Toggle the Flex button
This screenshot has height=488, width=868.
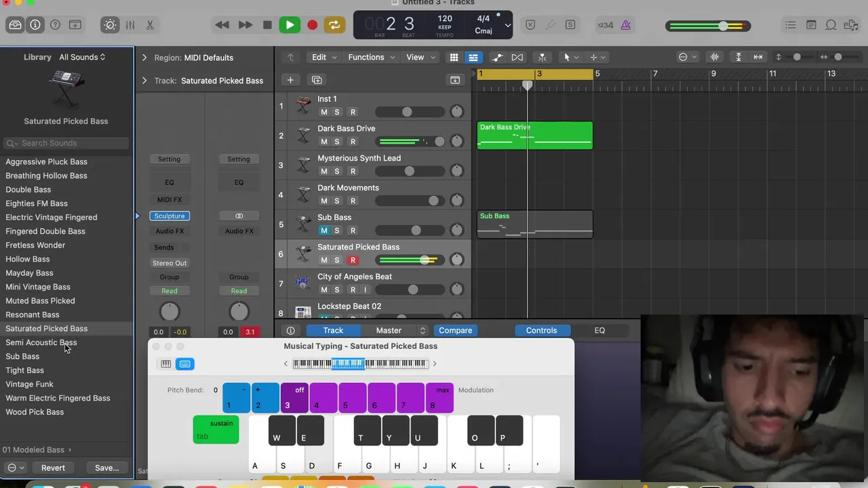click(x=517, y=58)
